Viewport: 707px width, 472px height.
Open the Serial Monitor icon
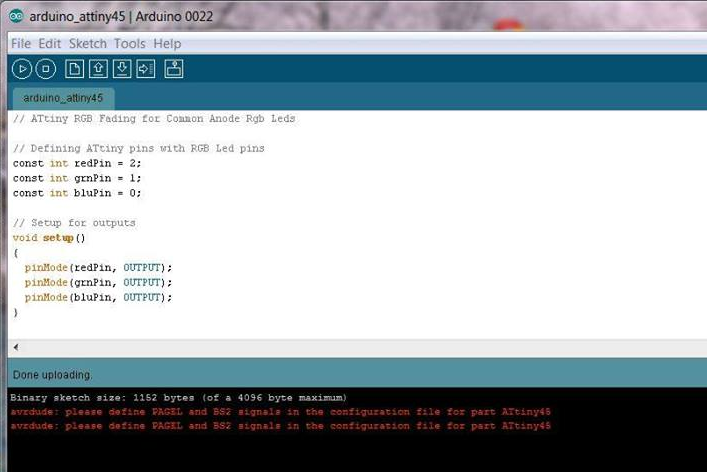coord(174,69)
